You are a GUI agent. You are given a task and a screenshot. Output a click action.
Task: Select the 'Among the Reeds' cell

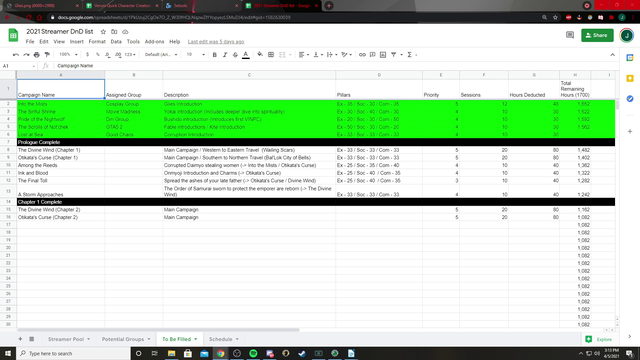click(61, 165)
